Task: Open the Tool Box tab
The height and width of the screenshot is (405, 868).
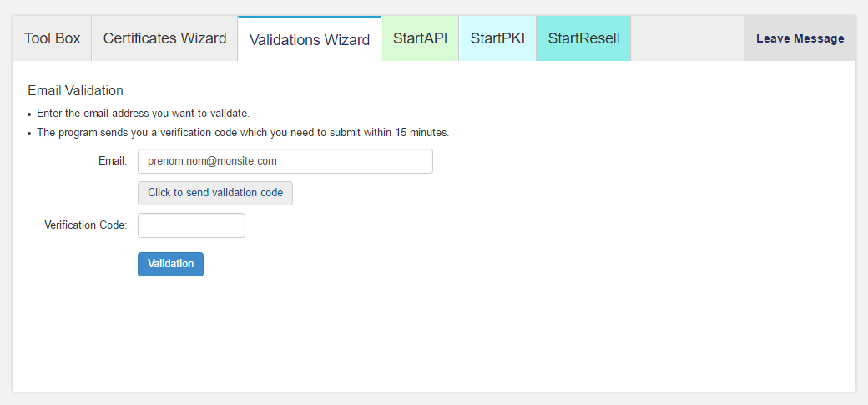Action: coord(52,38)
